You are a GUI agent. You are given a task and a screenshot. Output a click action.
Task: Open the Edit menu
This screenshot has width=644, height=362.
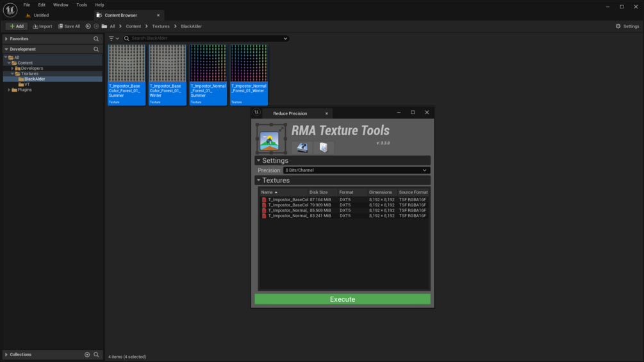tap(42, 5)
